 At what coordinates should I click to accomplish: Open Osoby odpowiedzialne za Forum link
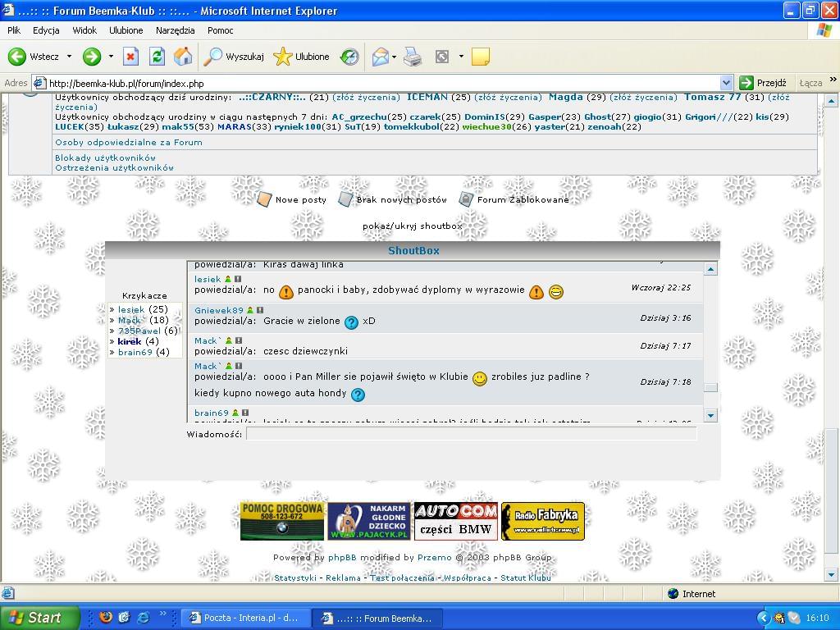pos(129,143)
